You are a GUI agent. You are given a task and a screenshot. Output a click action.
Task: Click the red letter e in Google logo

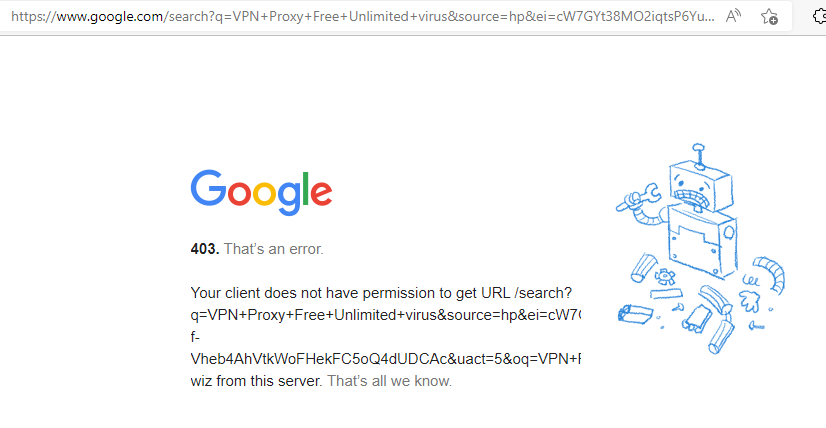click(x=321, y=193)
